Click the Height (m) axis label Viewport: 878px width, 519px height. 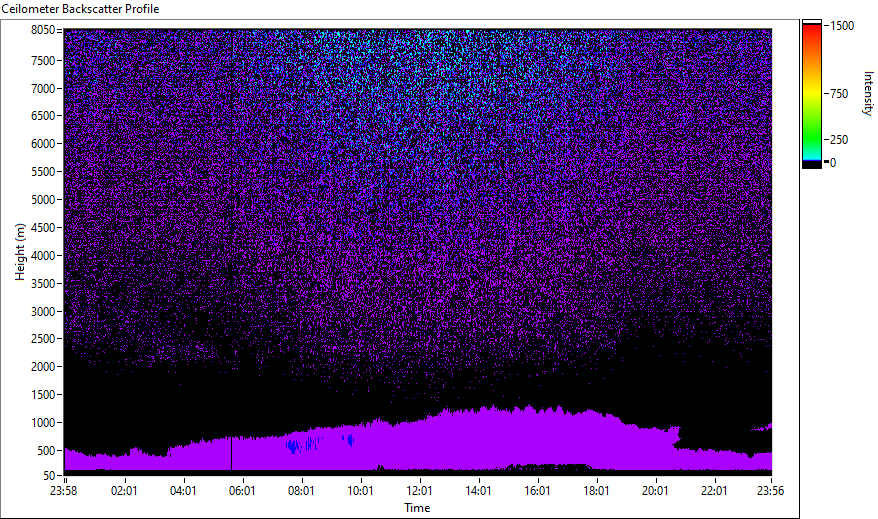pos(20,252)
